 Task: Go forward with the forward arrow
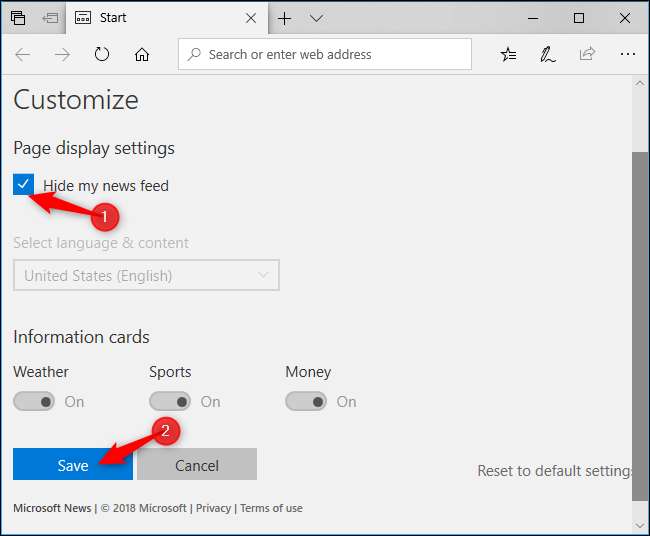[62, 54]
